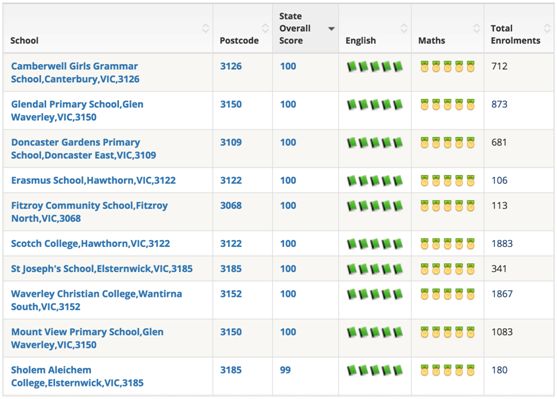Viewport: 557px width, 399px height.
Task: Click the English book icons in Erasmus School row
Action: [375, 180]
